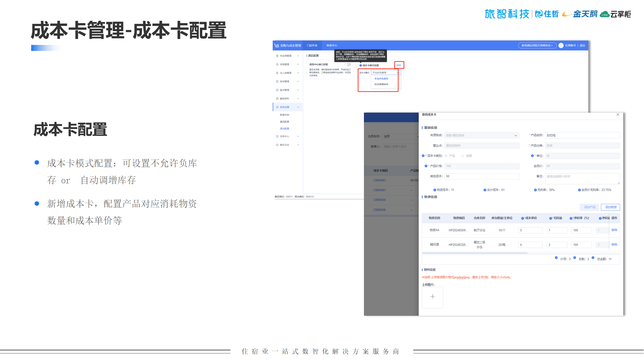Click the 采购与成本管理 logo icon
This screenshot has width=644, height=362.
point(277,46)
